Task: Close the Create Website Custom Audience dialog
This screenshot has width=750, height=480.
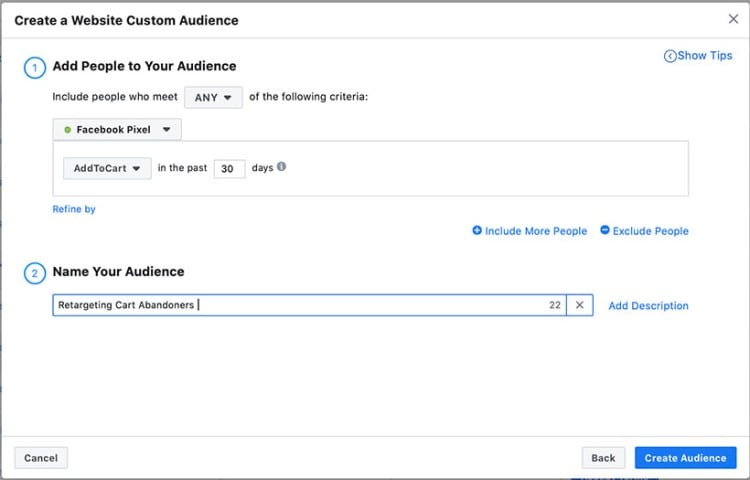Action: [733, 19]
